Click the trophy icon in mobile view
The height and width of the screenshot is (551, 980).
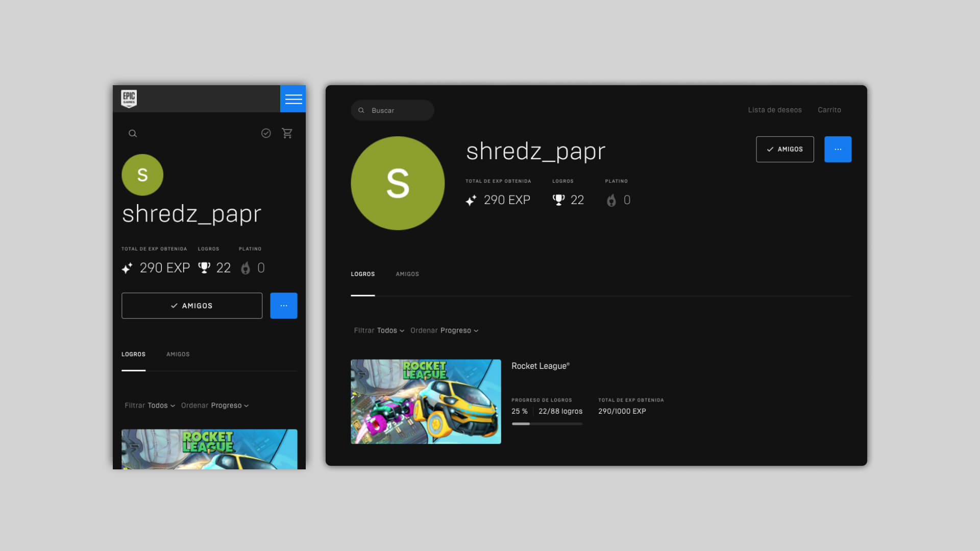(x=204, y=268)
